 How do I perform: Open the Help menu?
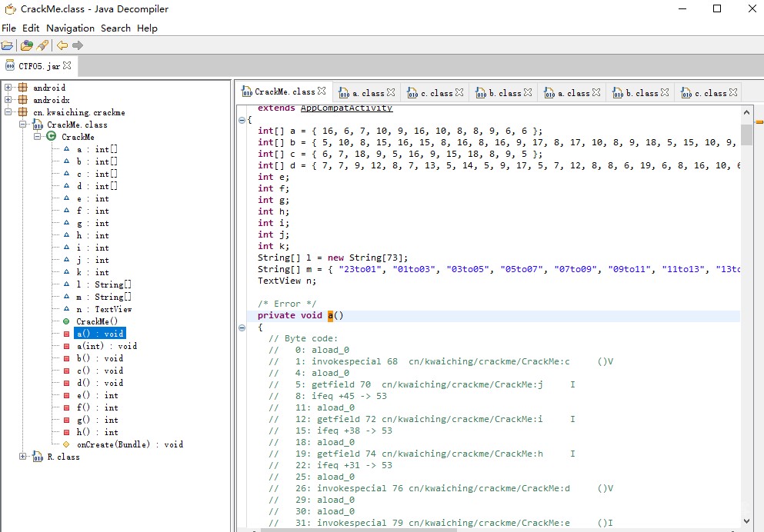147,28
